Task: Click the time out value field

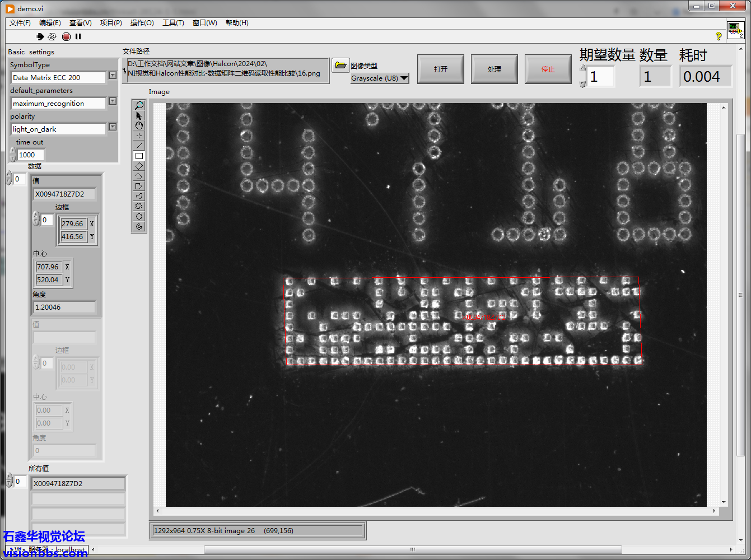Action: 30,155
